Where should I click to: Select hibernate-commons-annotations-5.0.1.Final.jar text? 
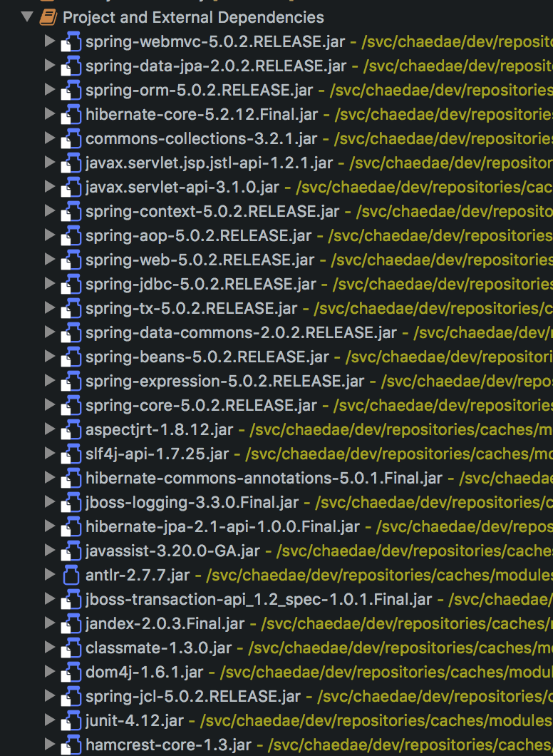point(264,478)
